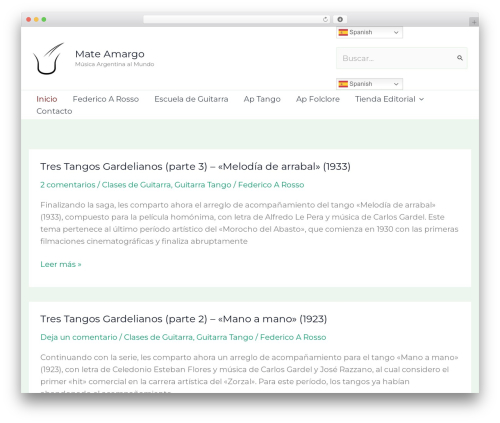The width and height of the screenshot is (500, 423).
Task: Click the Spain flag in lower language selector
Action: (x=343, y=84)
